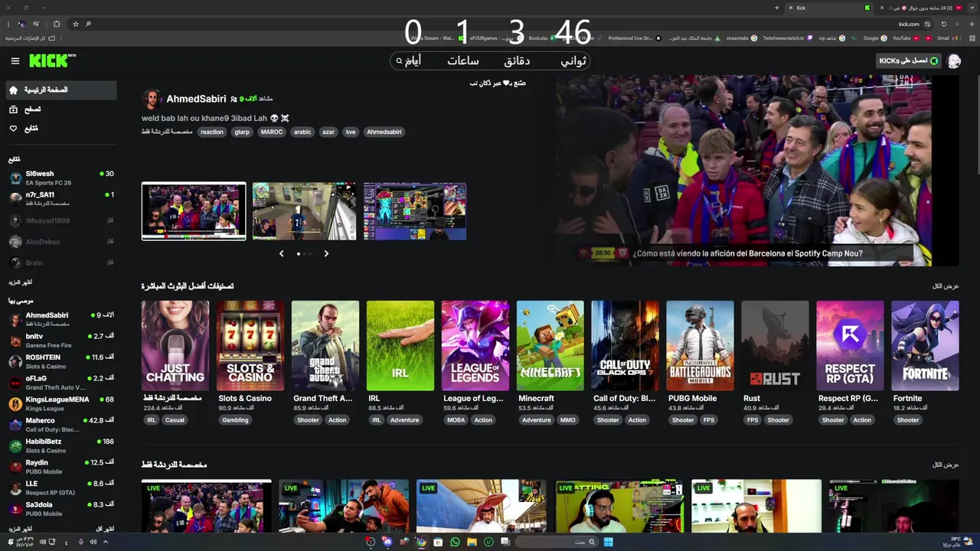The width and height of the screenshot is (980, 551).
Task: Open the Browse sidebar item
Action: [60, 109]
